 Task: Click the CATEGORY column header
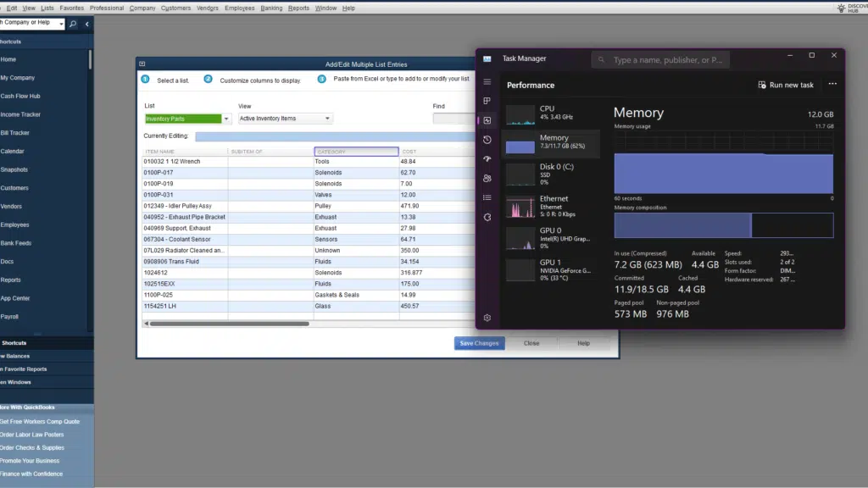356,152
